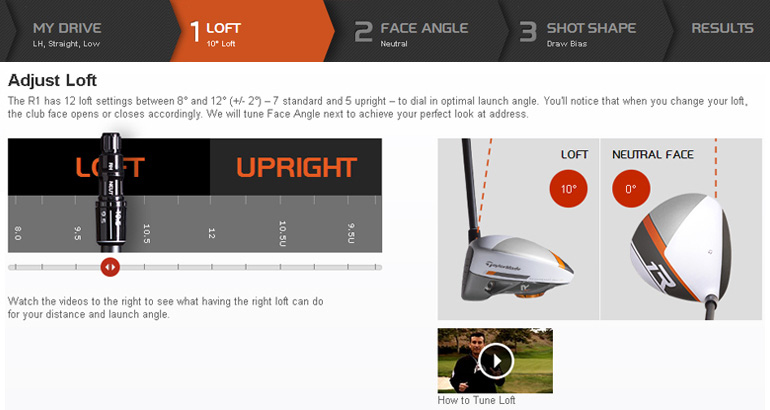The height and width of the screenshot is (410, 770).
Task: Click the How to Tune Loft caption
Action: (476, 400)
